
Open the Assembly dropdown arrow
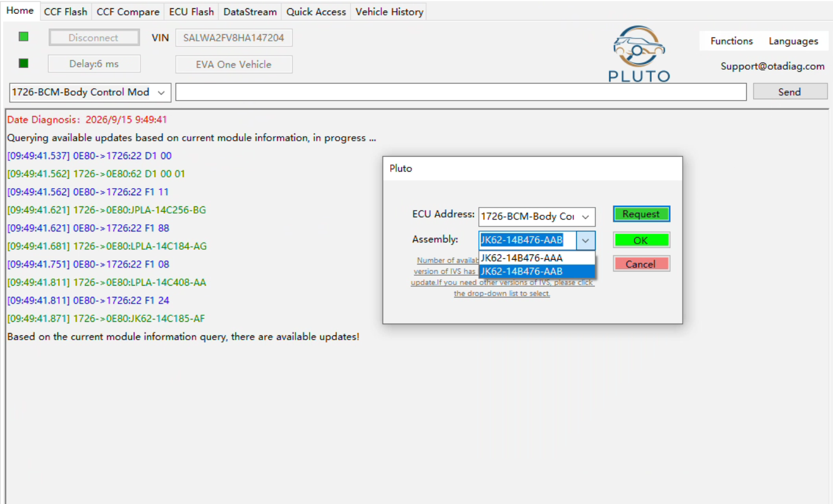pos(586,240)
